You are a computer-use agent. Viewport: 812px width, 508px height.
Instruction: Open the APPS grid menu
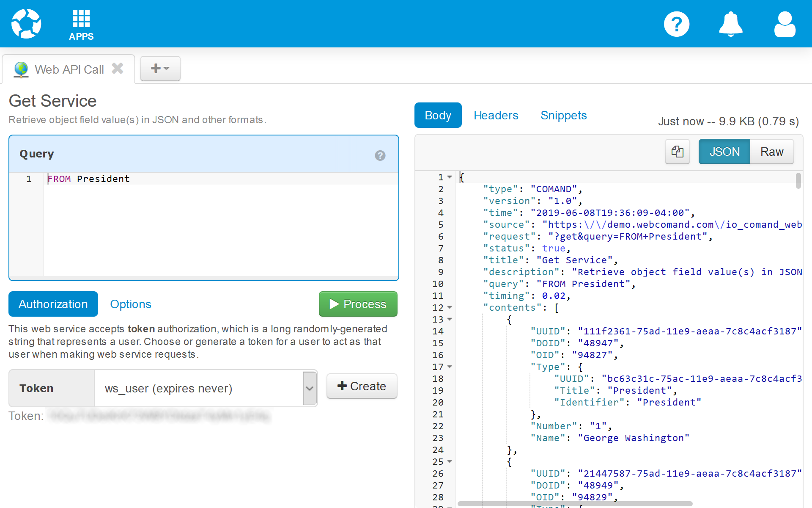pos(81,25)
